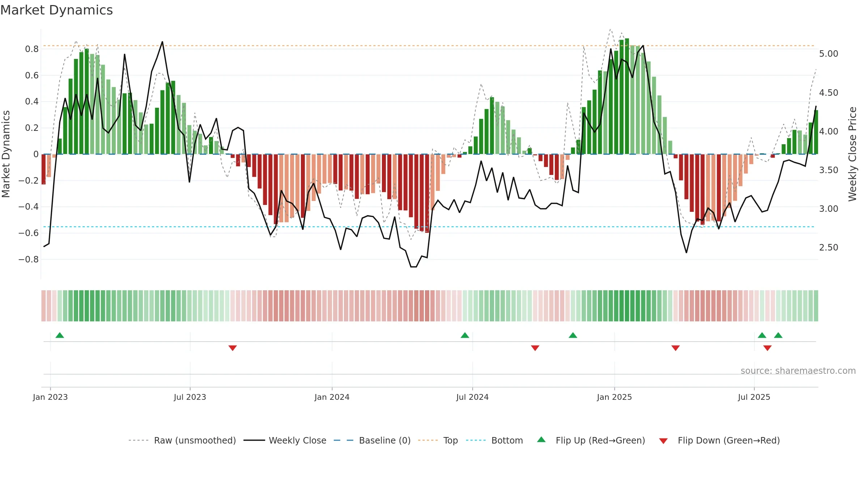Screen dimensions: 868x488
Task: Click the 0.4 left axis tick label
Action: point(32,101)
